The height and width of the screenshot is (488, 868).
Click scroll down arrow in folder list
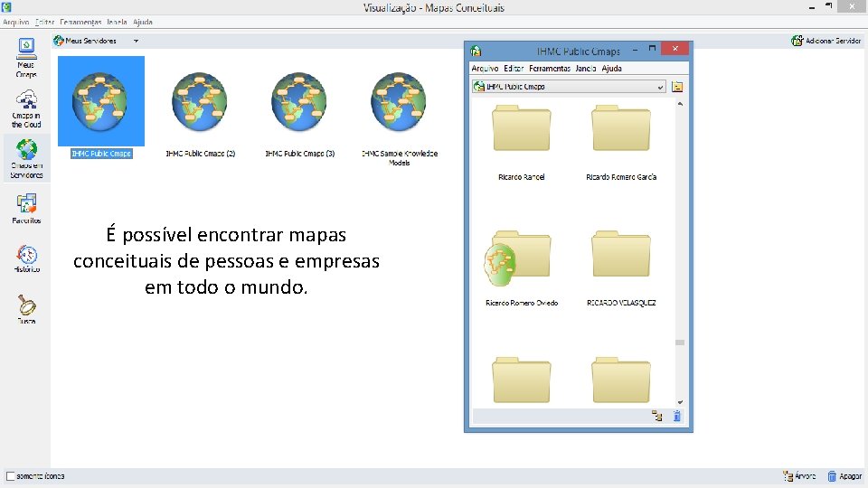tap(680, 402)
